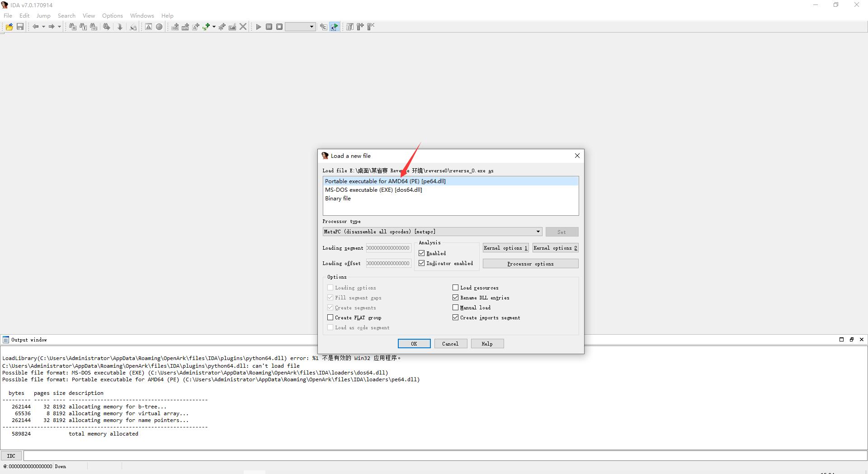868x474 pixels.
Task: Click the asterisk array toolbar icon
Action: tap(222, 27)
